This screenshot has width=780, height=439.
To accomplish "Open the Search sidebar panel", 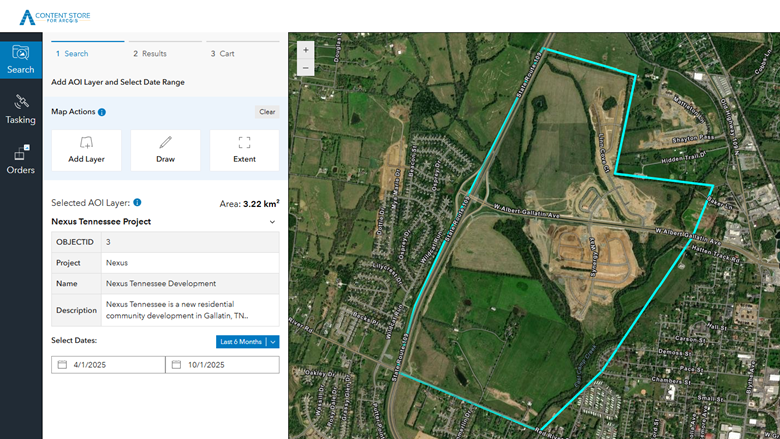I will pos(21,59).
